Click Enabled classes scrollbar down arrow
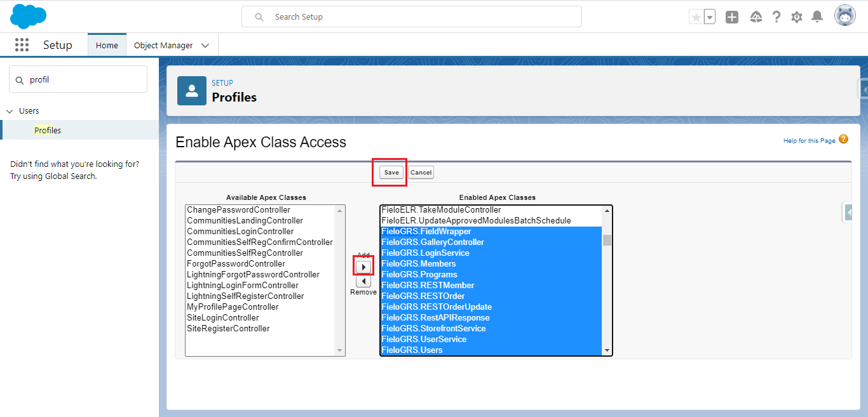 (607, 350)
